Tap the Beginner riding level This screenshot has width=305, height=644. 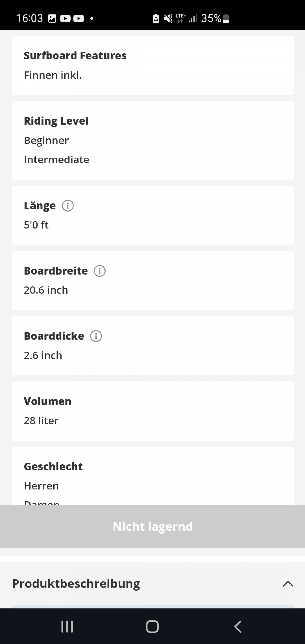click(46, 140)
